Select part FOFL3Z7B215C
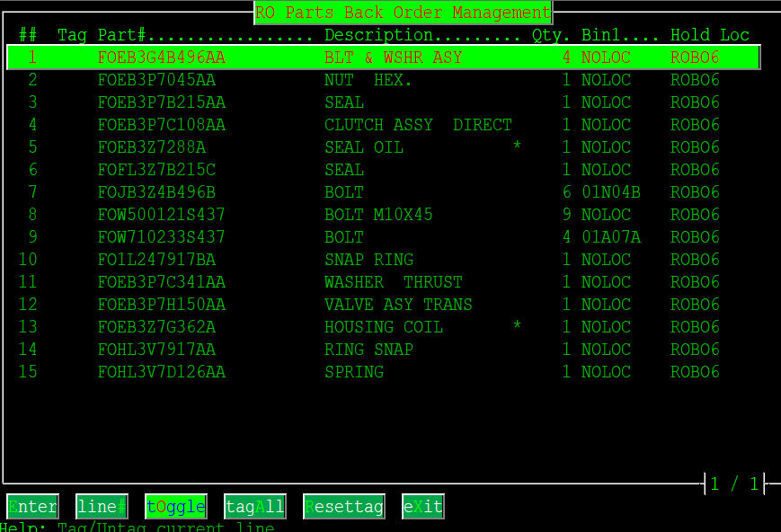Viewport: 781px width, 532px height. pyautogui.click(x=156, y=169)
